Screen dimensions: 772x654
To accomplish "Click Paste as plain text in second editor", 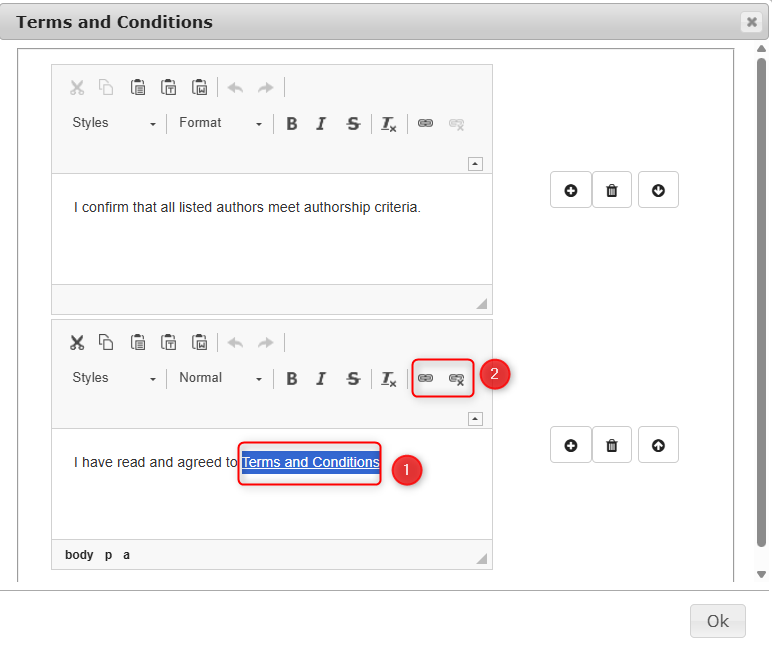I will click(x=169, y=342).
